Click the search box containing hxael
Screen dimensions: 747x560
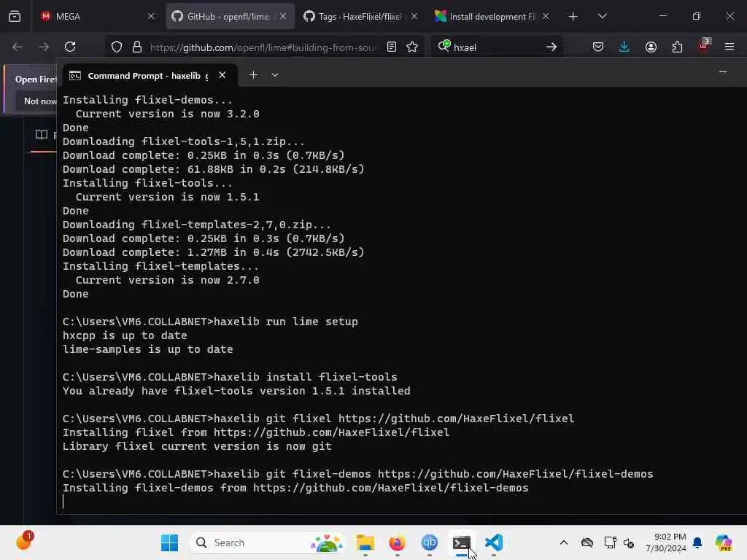tap(496, 47)
